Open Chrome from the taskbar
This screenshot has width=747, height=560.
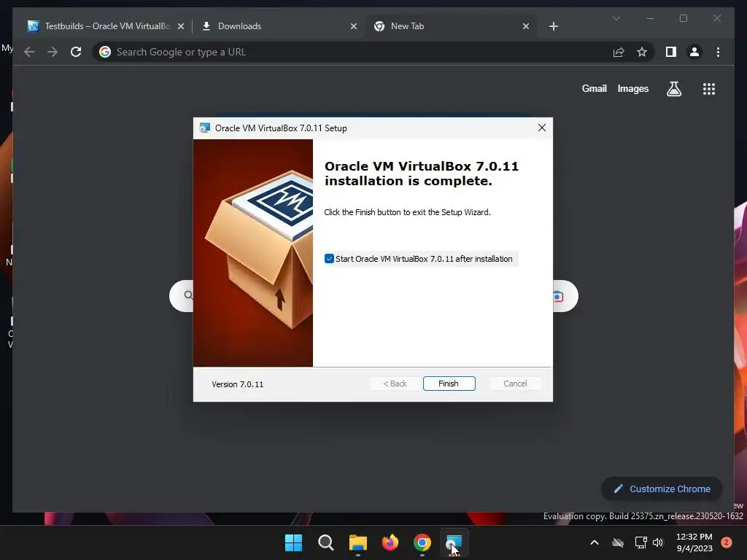pyautogui.click(x=422, y=542)
